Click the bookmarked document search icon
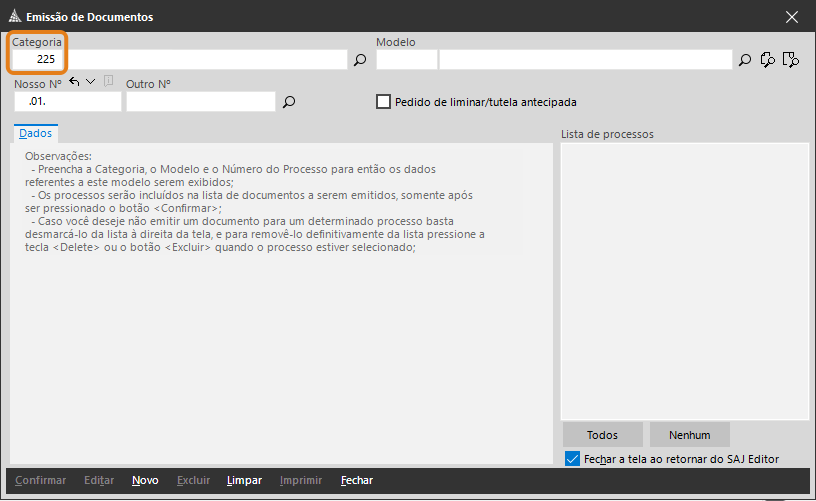816x501 pixels. coord(790,60)
